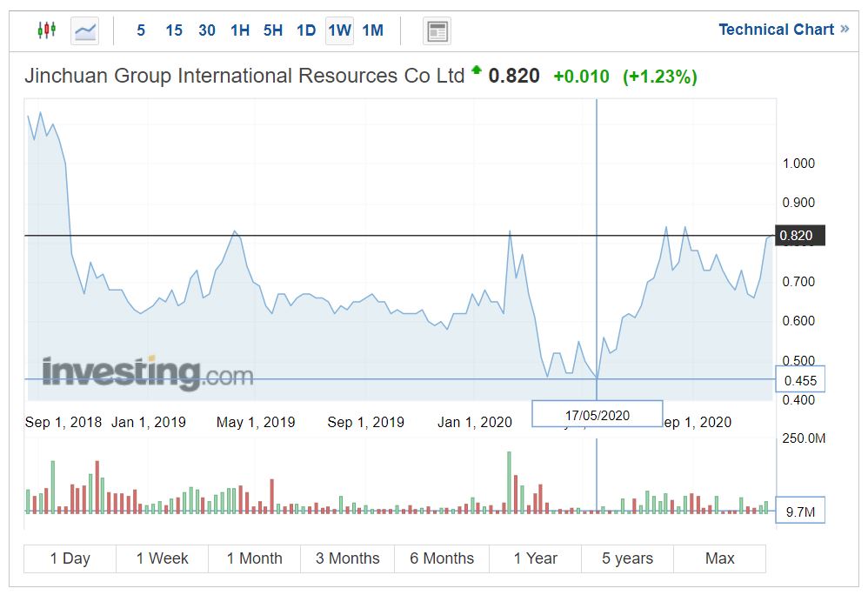Click the 0.455 crosshair price label
Image resolution: width=868 pixels, height=595 pixels.
tap(800, 380)
